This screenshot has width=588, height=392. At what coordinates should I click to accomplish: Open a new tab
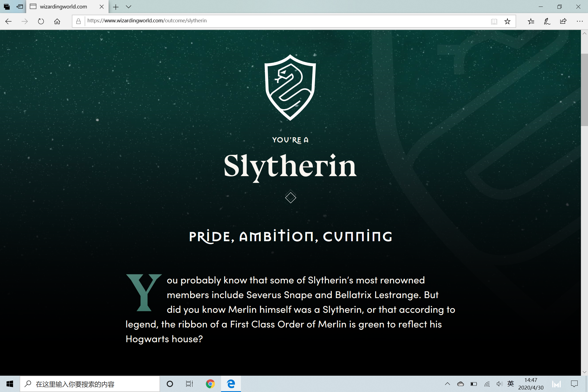click(x=116, y=7)
